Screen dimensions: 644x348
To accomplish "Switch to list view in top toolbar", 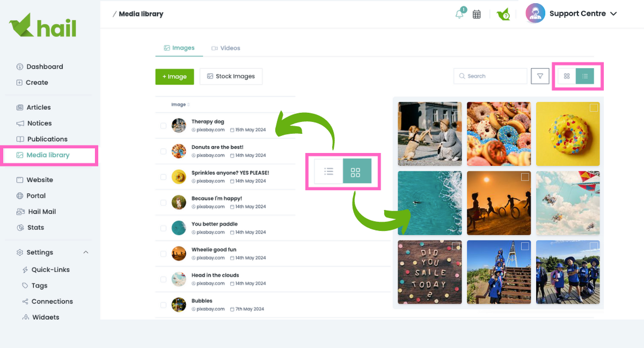I will pos(585,76).
